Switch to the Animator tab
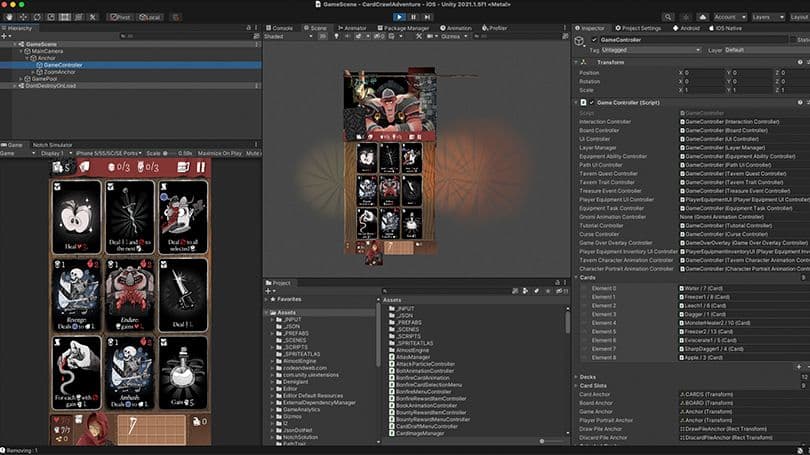 click(352, 28)
